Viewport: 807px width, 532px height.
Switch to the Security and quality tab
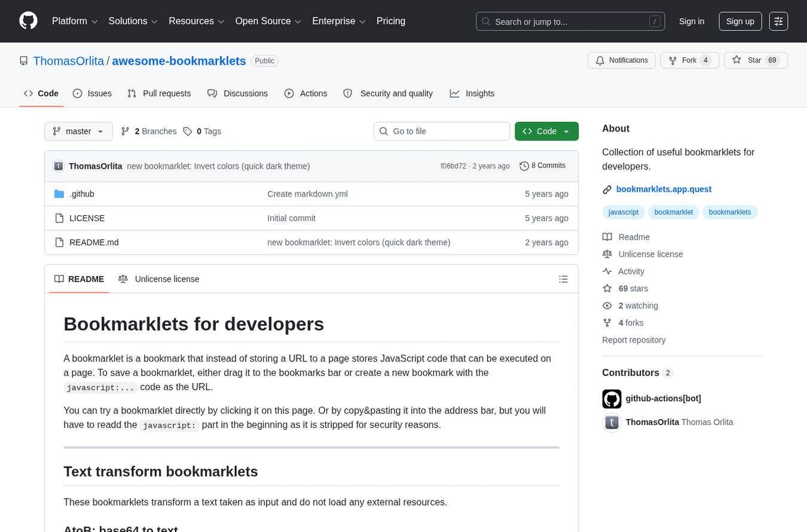pyautogui.click(x=388, y=93)
